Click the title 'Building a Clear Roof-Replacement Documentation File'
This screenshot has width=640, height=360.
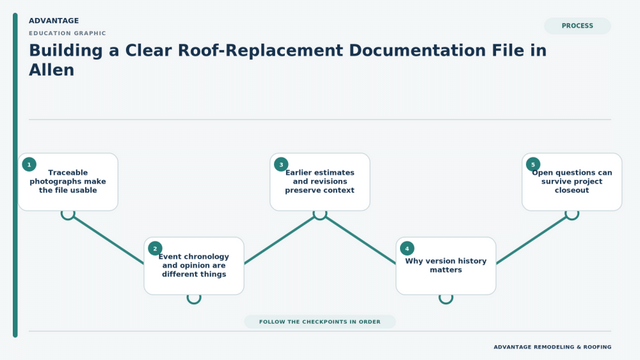[287, 60]
